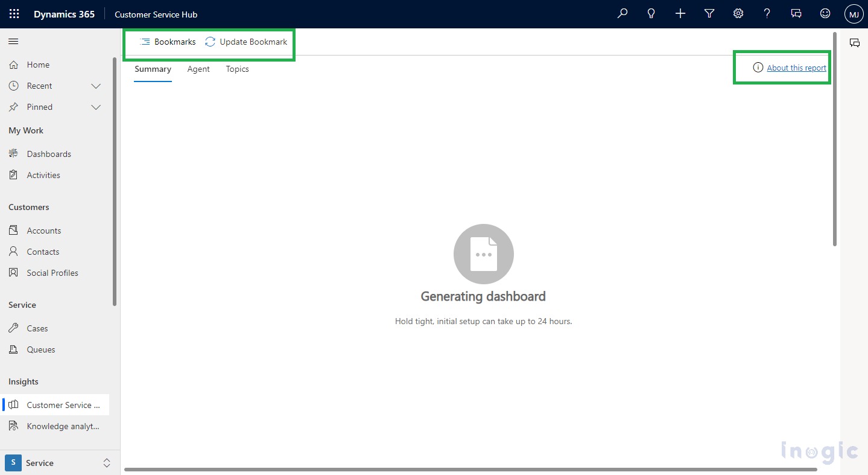The width and height of the screenshot is (868, 475).
Task: Click the info icon beside About this report
Action: [x=758, y=68]
